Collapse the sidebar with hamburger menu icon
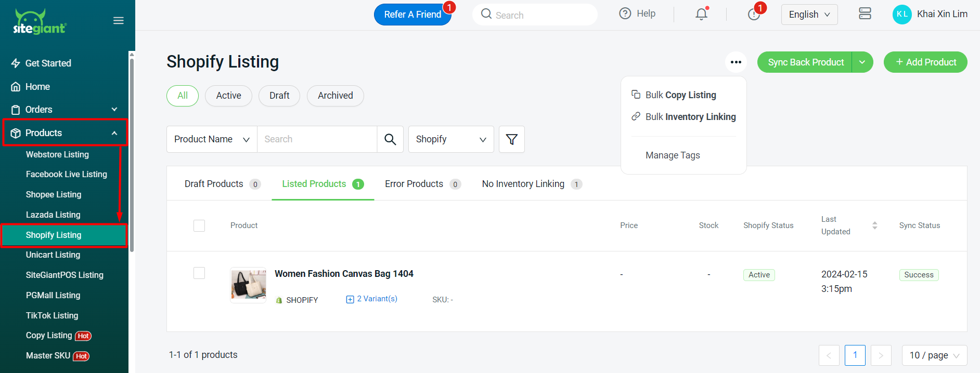Viewport: 980px width, 373px height. tap(119, 21)
